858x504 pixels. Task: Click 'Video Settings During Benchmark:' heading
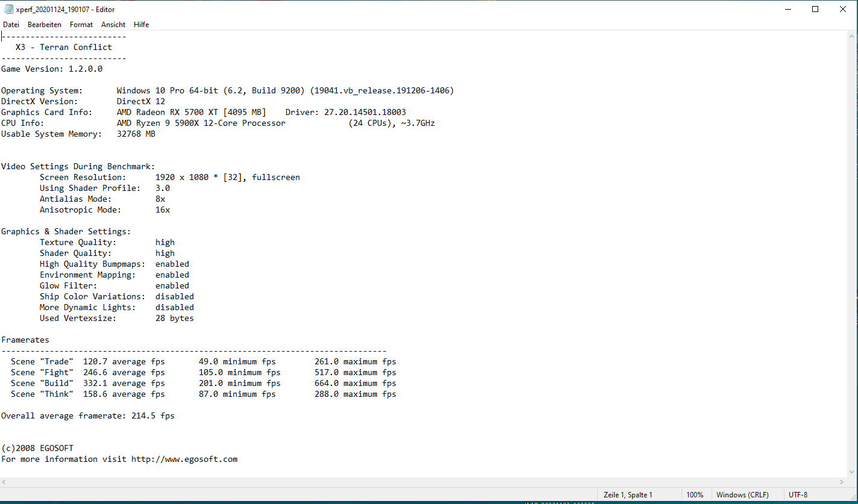tap(78, 166)
